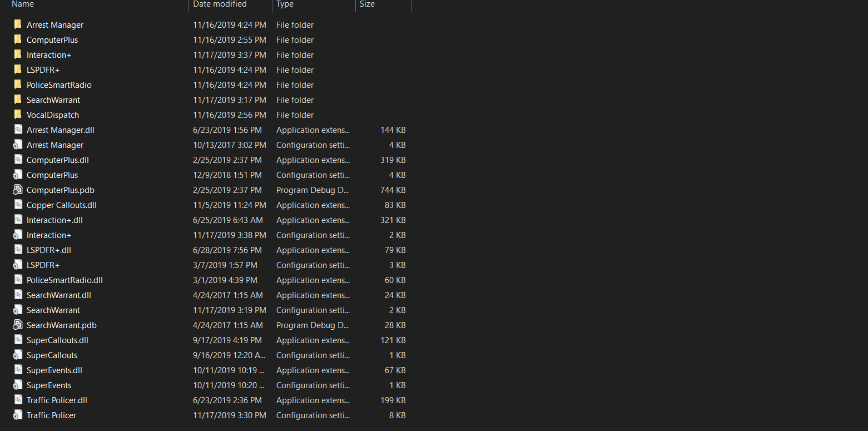Click the date "6/23/2019 1:56 PM"

click(227, 130)
